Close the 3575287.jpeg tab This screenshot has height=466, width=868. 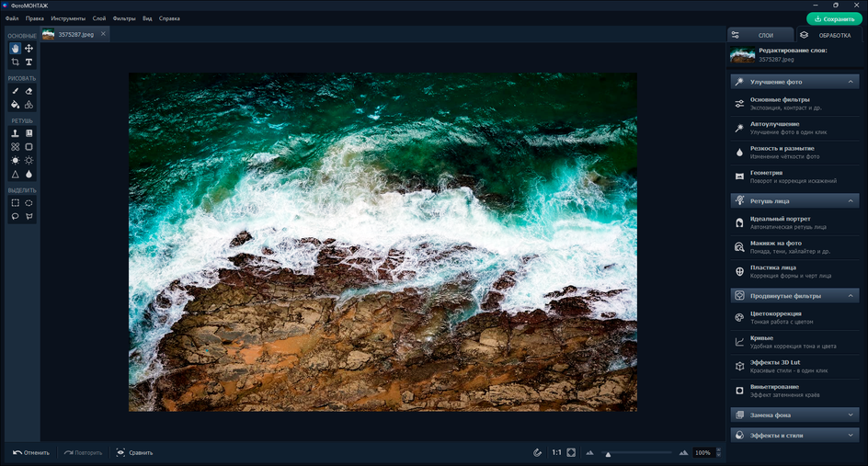tap(103, 34)
